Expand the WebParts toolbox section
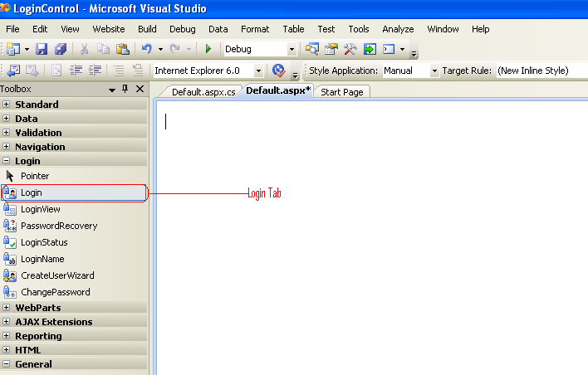This screenshot has height=375, width=588. [x=7, y=308]
